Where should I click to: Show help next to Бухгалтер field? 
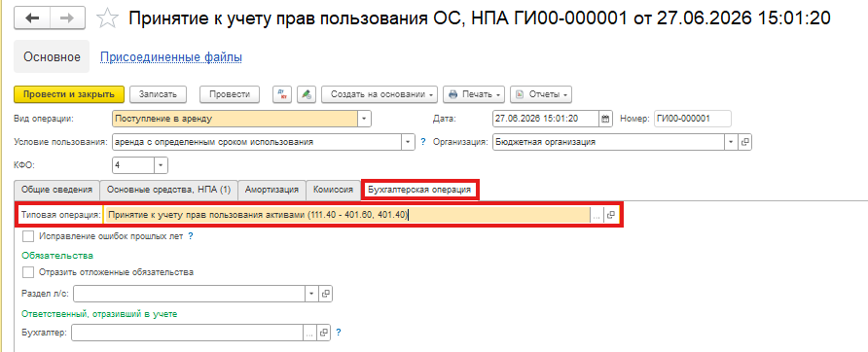(x=339, y=333)
